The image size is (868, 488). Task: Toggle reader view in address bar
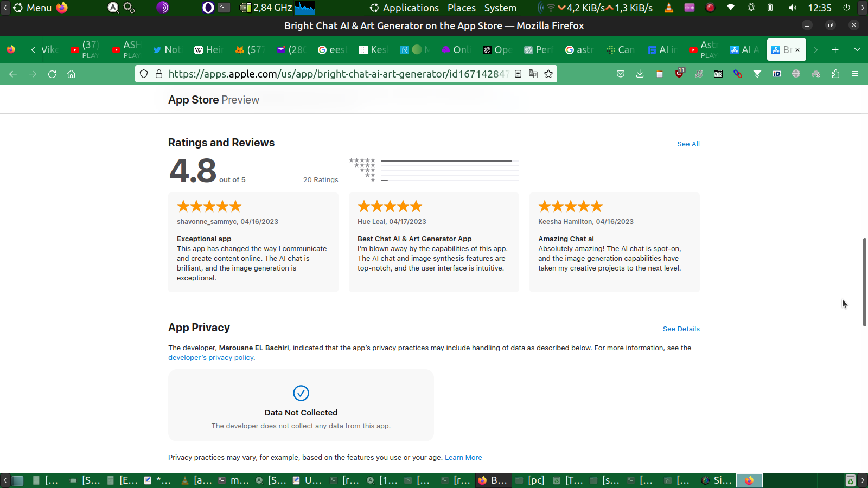click(x=518, y=74)
